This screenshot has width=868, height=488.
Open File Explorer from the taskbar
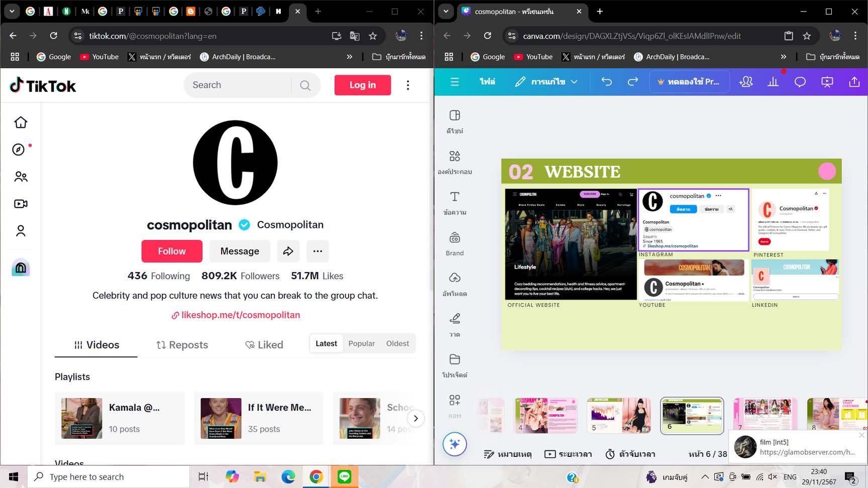point(260,476)
